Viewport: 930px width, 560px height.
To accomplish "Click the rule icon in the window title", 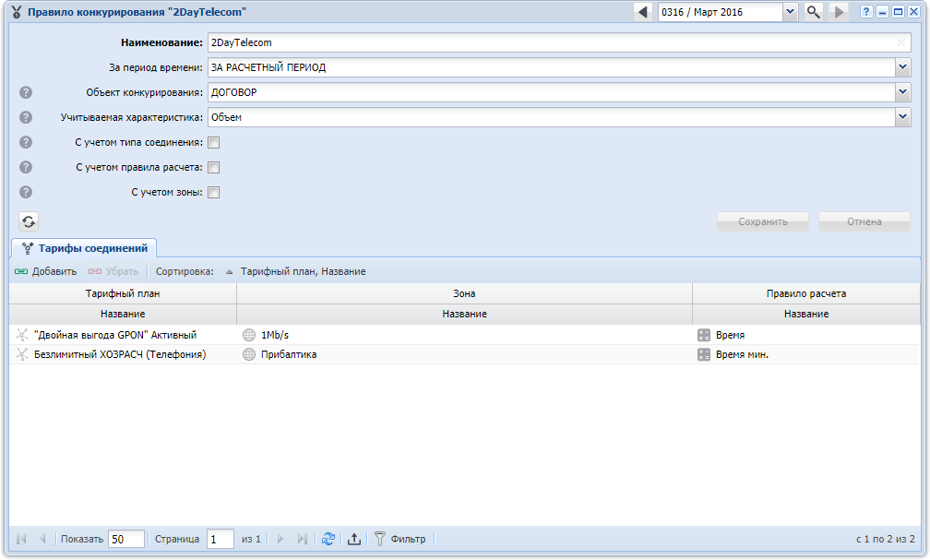I will [x=17, y=12].
